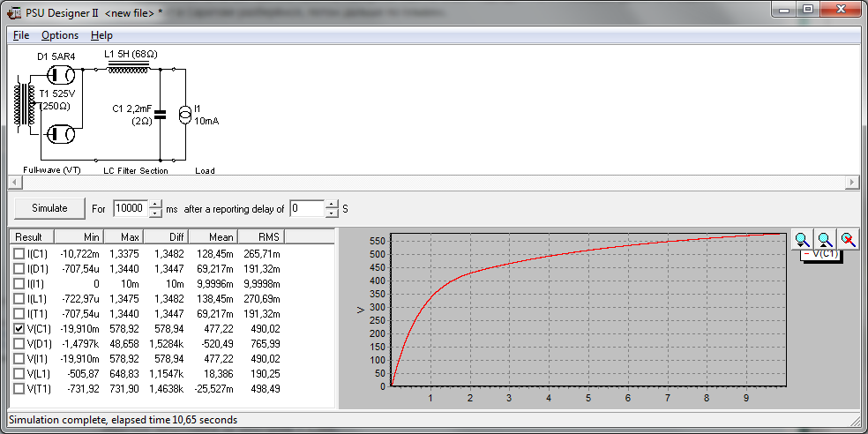Open the Options menu
This screenshot has height=434, width=868.
pyautogui.click(x=60, y=35)
